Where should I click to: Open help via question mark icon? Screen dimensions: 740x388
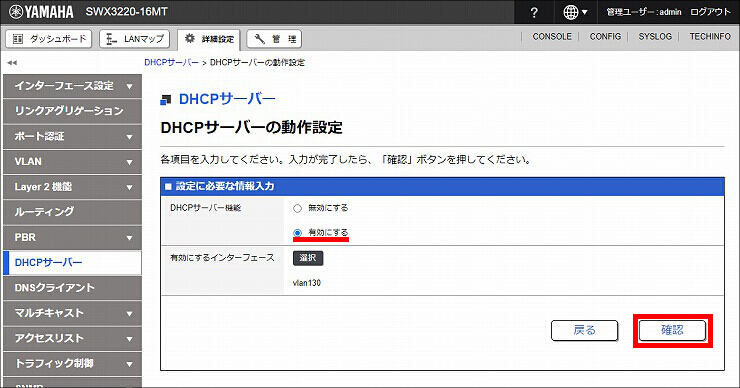point(534,12)
